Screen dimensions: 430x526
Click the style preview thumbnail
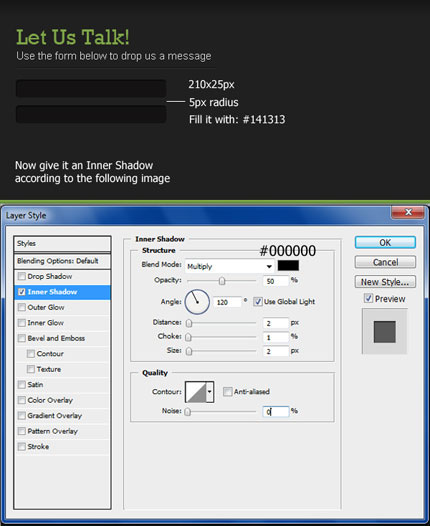(385, 332)
